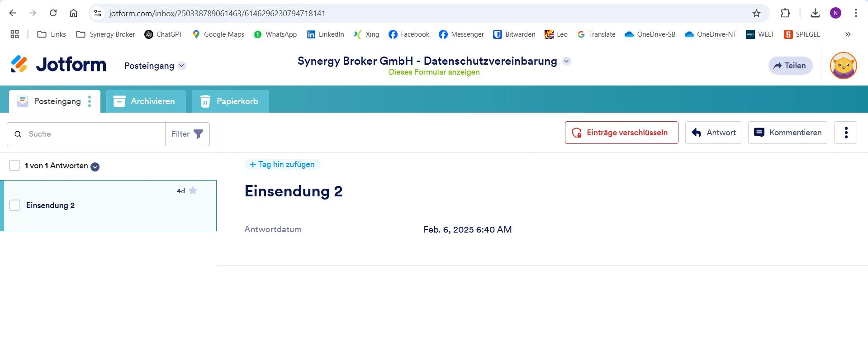This screenshot has width=868, height=338.
Task: Focus the Suche search field
Action: coord(86,134)
